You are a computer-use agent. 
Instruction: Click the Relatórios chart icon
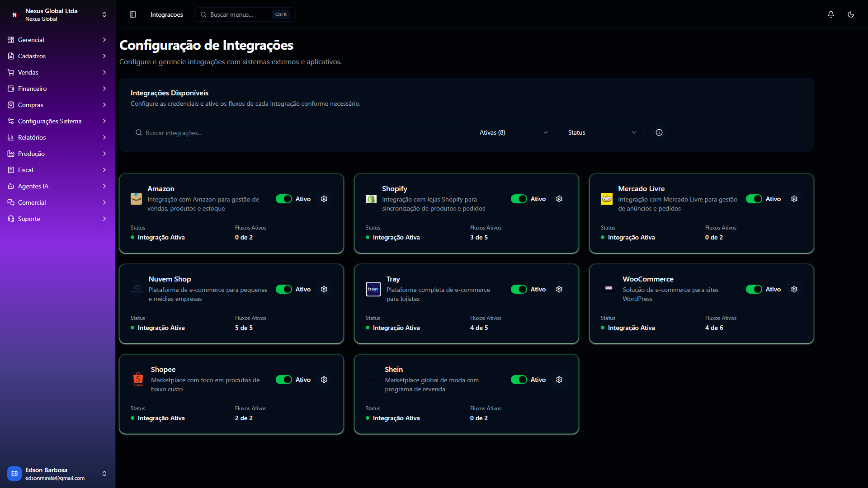coord(11,137)
